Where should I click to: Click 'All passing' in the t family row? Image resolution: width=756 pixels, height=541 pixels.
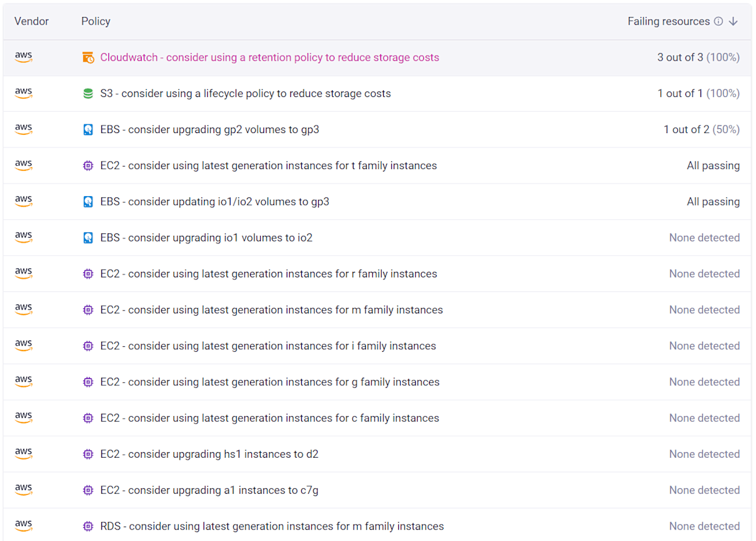[x=713, y=165]
